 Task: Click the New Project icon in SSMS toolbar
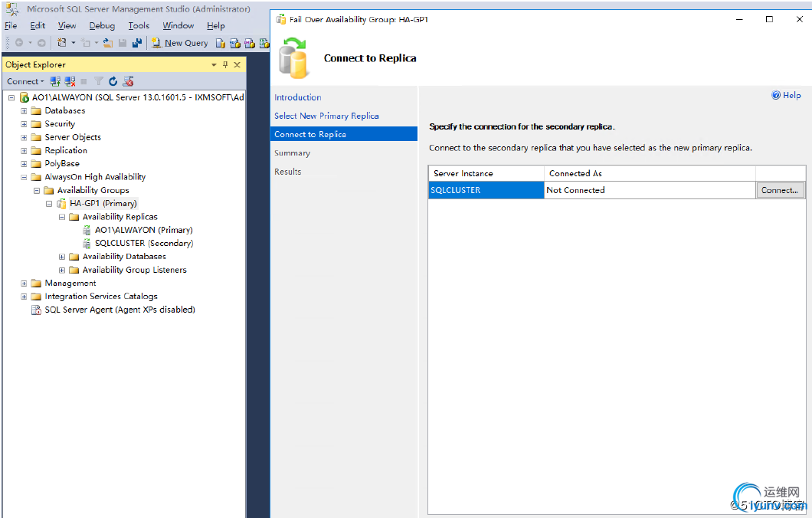[x=62, y=42]
